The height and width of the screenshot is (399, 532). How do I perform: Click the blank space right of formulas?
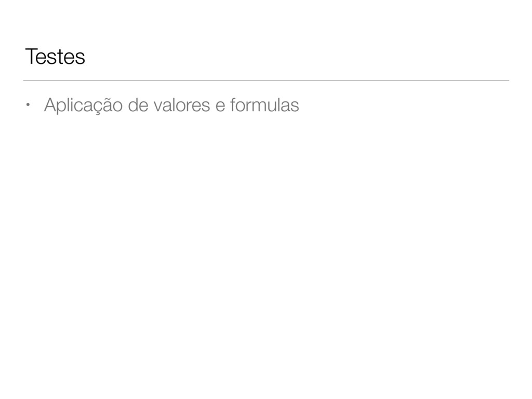404,105
